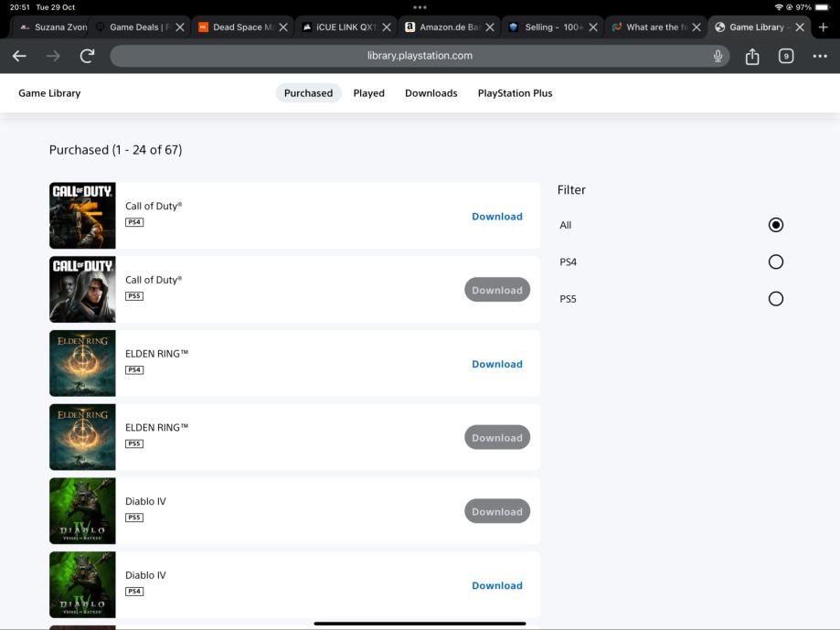The width and height of the screenshot is (840, 630).
Task: Add a new browser tab
Action: (824, 27)
